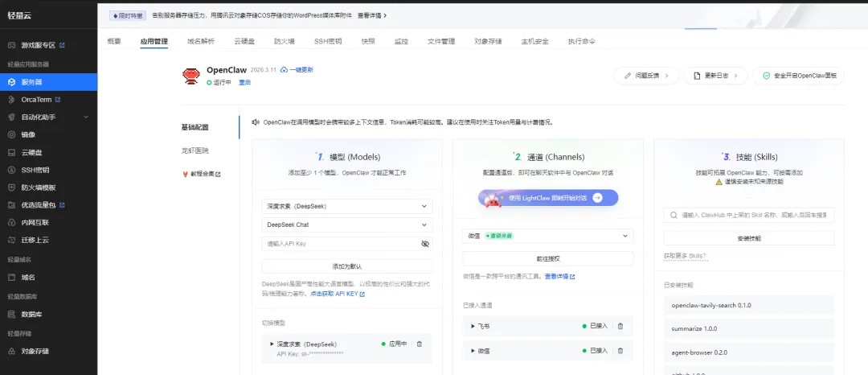The height and width of the screenshot is (375, 868).
Task: Open 数据库 under 轻量数据库
Action: click(x=31, y=315)
